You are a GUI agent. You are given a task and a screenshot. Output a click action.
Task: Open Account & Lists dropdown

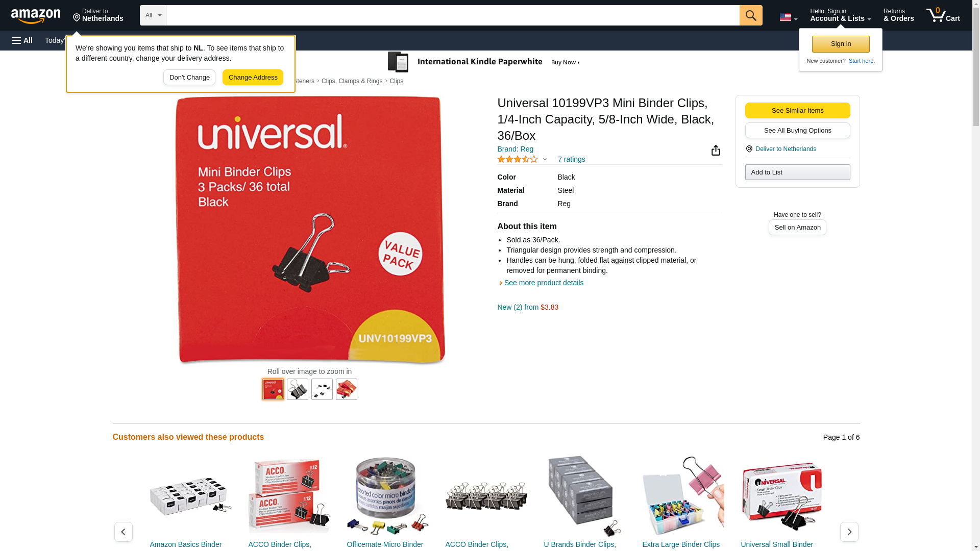[x=840, y=15]
